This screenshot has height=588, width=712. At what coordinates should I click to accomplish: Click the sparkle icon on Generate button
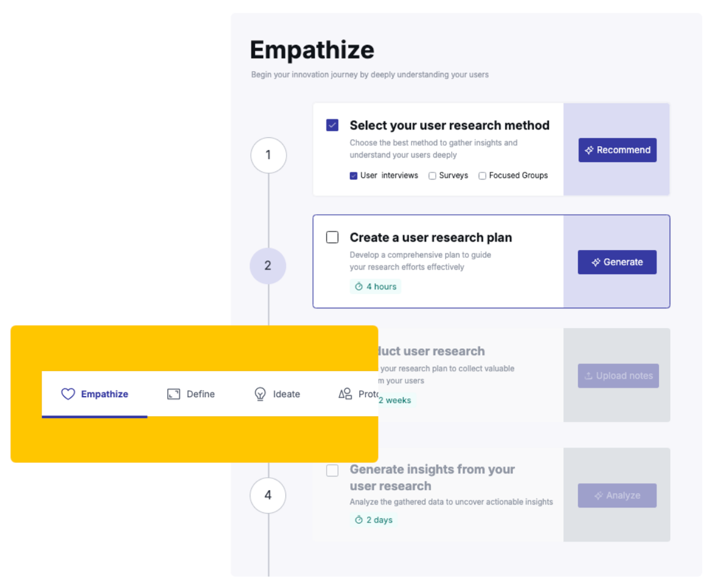click(596, 262)
